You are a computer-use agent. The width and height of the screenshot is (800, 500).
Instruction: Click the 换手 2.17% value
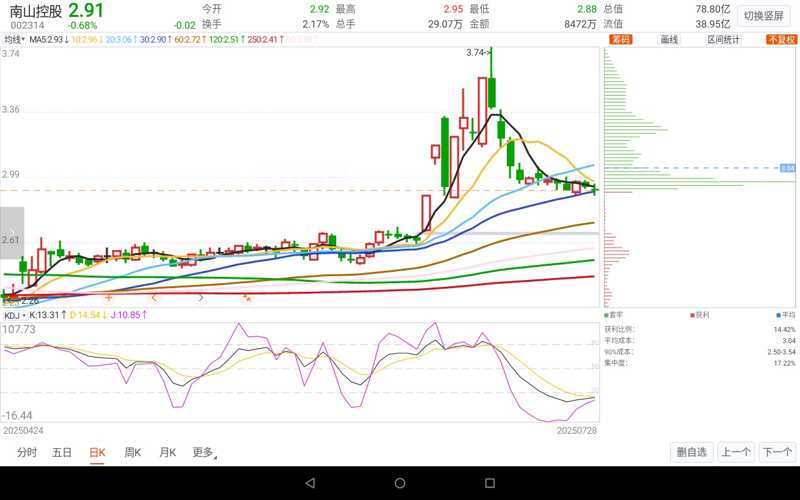(x=315, y=24)
